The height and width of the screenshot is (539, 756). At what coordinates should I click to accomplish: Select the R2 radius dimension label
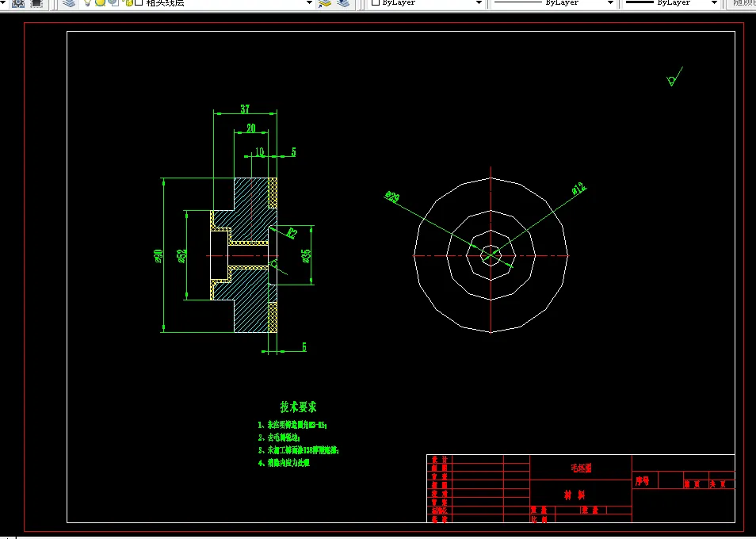[292, 233]
